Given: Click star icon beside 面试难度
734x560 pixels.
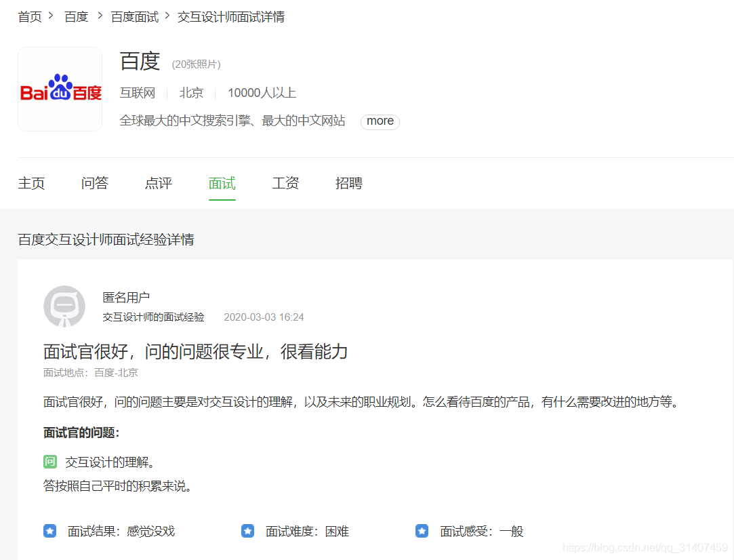Looking at the screenshot, I should coord(247,531).
